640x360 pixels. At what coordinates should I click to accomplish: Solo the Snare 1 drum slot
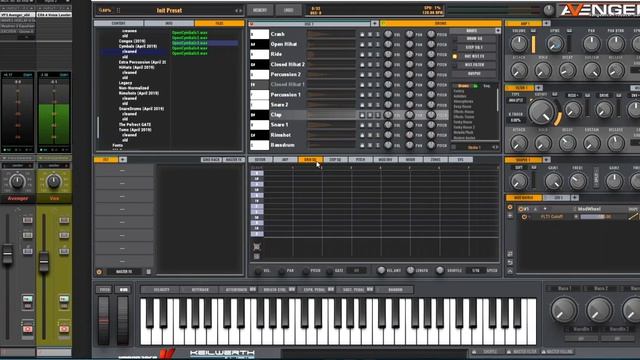(378, 125)
